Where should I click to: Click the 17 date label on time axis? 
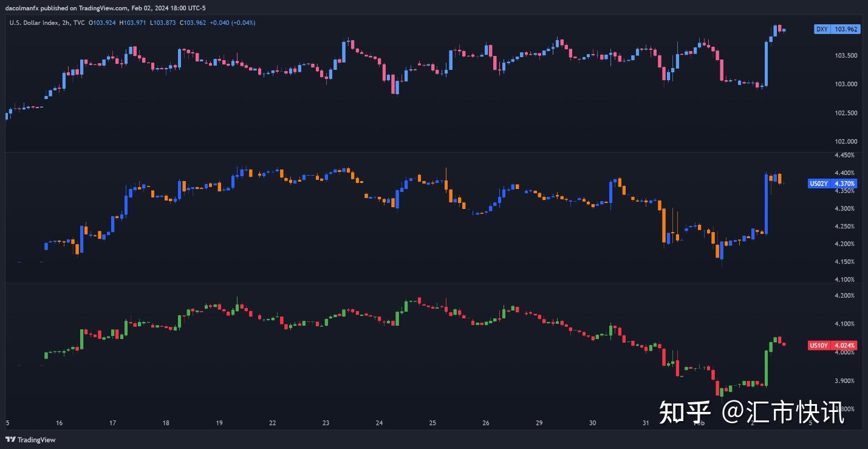(x=112, y=423)
